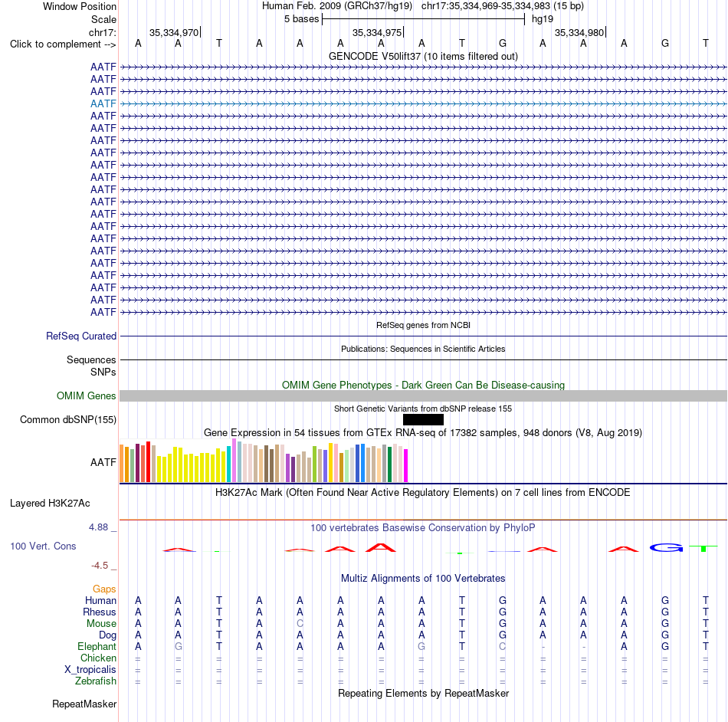
Task: Click the OMIM Genes side label
Action: pos(86,395)
